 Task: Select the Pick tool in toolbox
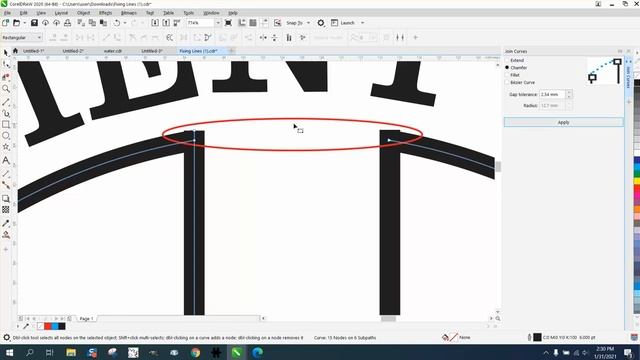6,53
